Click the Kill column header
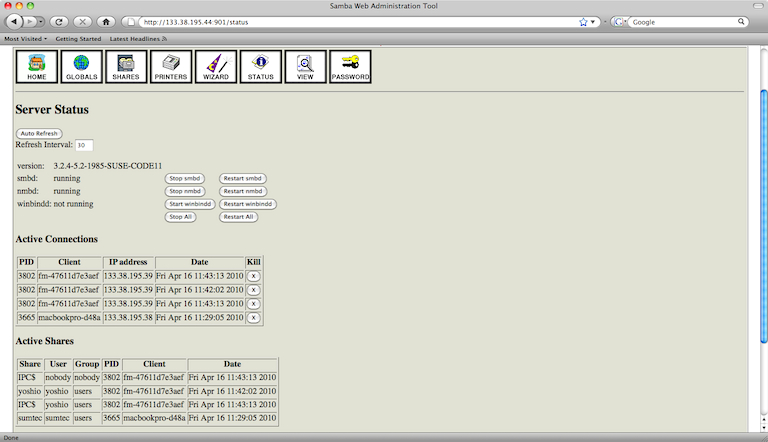 click(253, 262)
